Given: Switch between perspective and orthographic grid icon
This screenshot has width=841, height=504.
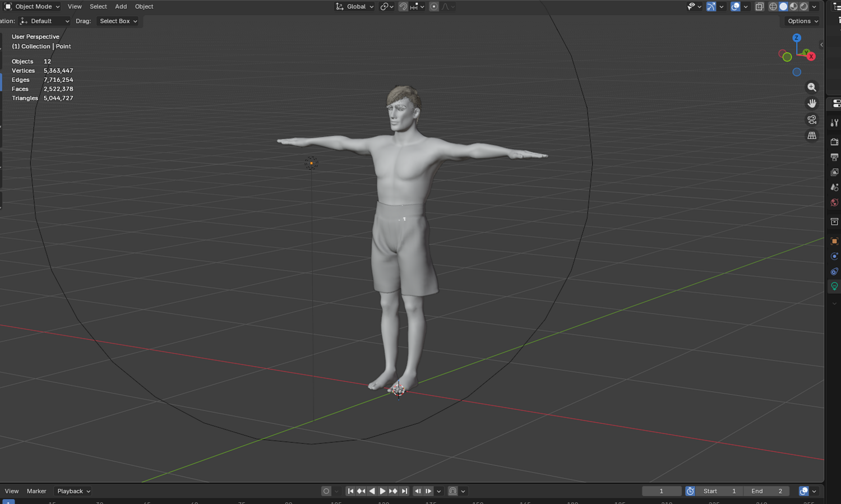Looking at the screenshot, I should coord(811,136).
